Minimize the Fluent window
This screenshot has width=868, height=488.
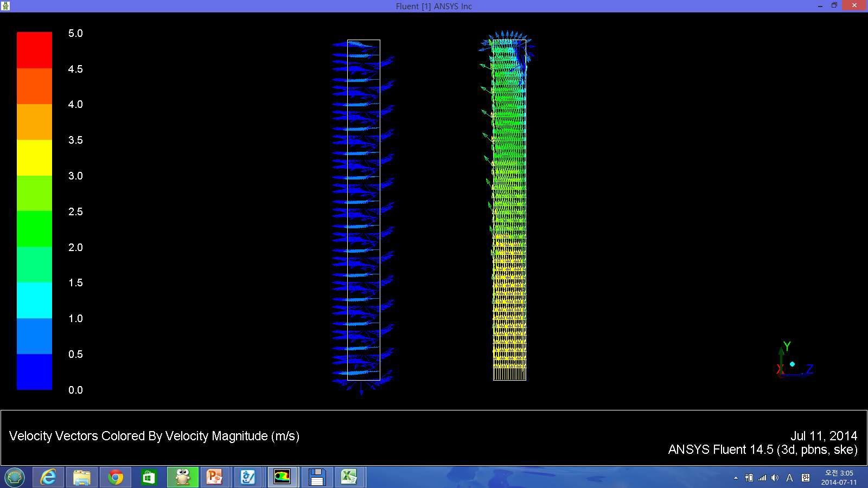point(820,5)
